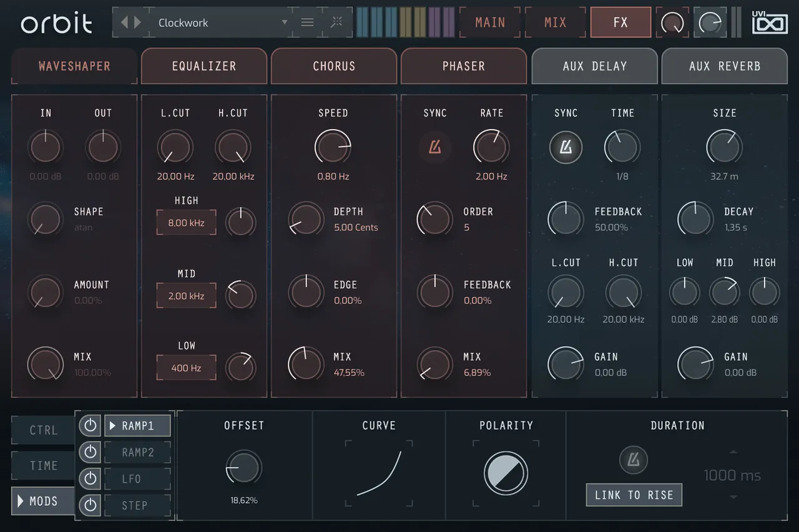Click the LINK TO RISE button
Viewport: 799px width, 532px height.
click(x=634, y=495)
